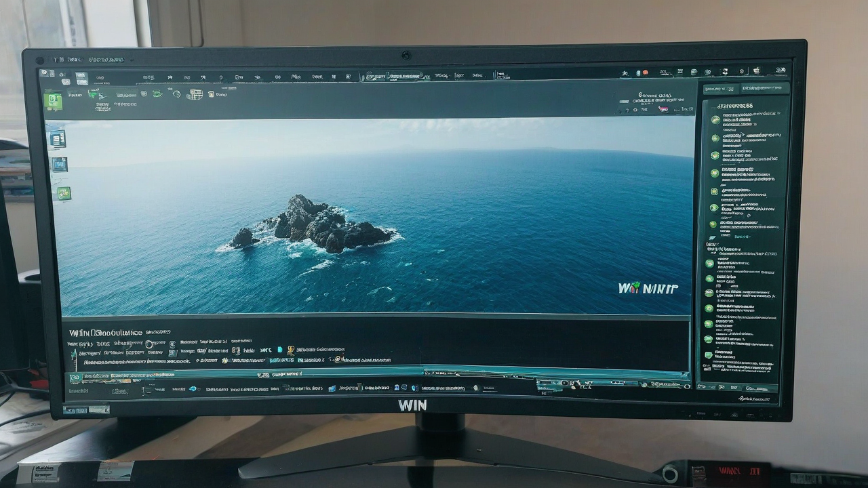Click the red icon in the top-right bar
Viewport: 868px width, 488px height.
pos(645,73)
